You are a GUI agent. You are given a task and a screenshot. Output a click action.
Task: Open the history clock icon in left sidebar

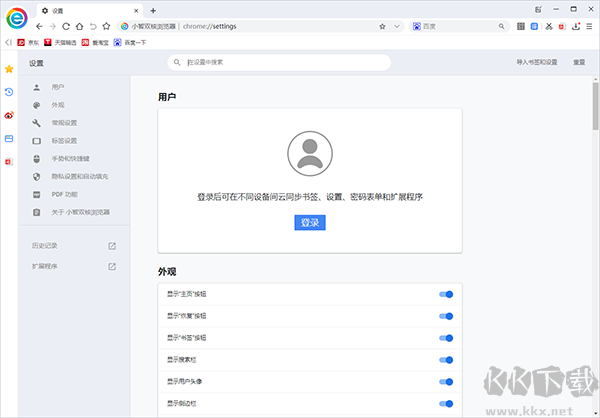click(x=9, y=92)
